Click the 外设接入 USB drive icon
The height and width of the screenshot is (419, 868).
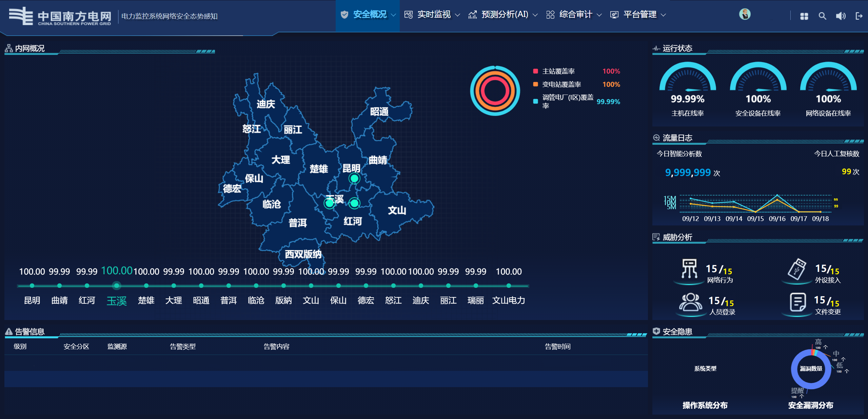pos(796,269)
